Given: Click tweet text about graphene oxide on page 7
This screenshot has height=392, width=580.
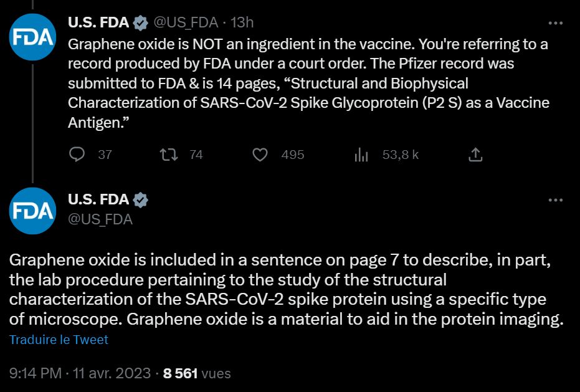Looking at the screenshot, I should point(287,289).
